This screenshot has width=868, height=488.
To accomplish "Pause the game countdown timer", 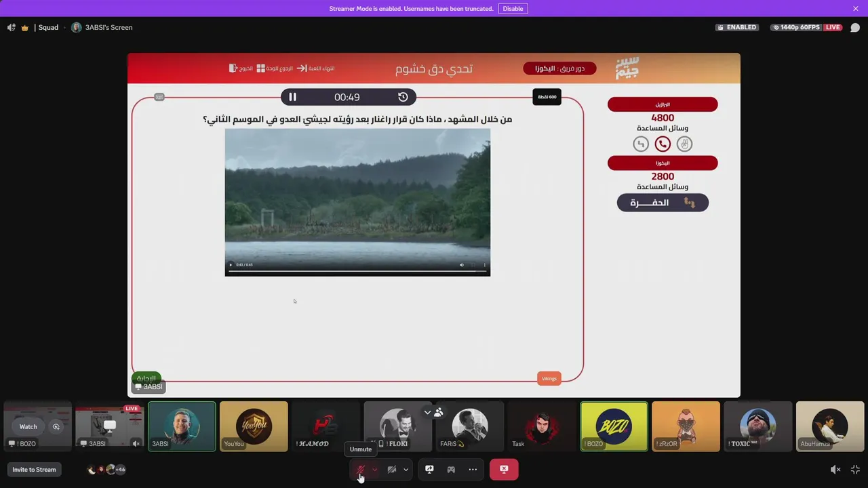I will tap(292, 97).
